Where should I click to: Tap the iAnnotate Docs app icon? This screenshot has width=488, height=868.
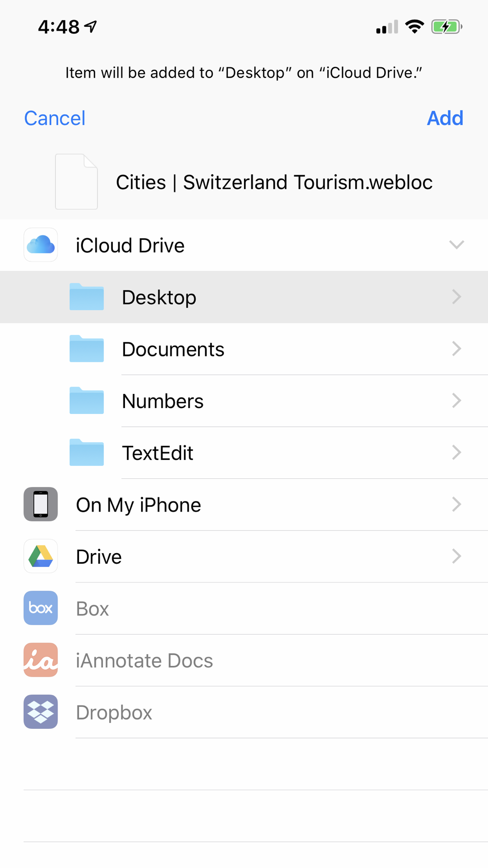coord(41,660)
